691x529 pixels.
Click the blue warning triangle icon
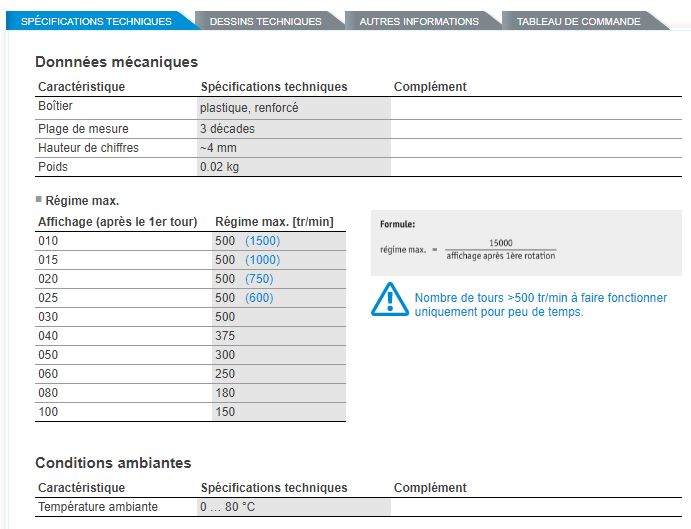click(388, 299)
